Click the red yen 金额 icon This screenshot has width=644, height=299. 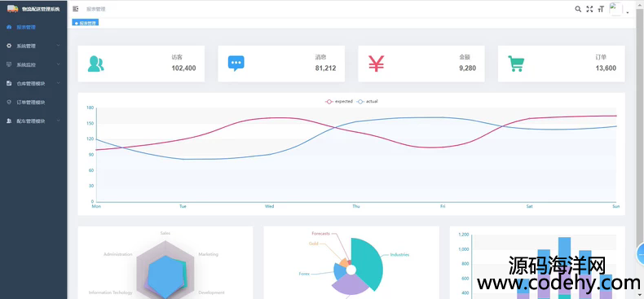click(x=377, y=64)
